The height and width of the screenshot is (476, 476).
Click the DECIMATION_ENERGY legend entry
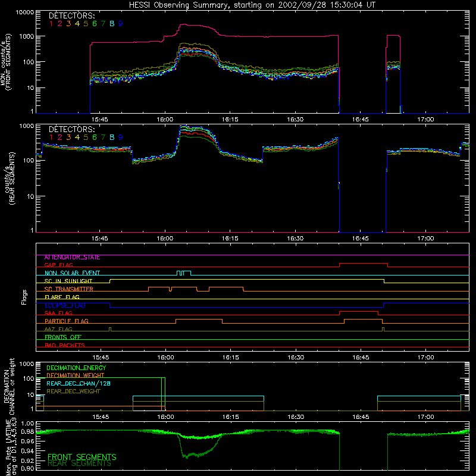[x=76, y=368]
